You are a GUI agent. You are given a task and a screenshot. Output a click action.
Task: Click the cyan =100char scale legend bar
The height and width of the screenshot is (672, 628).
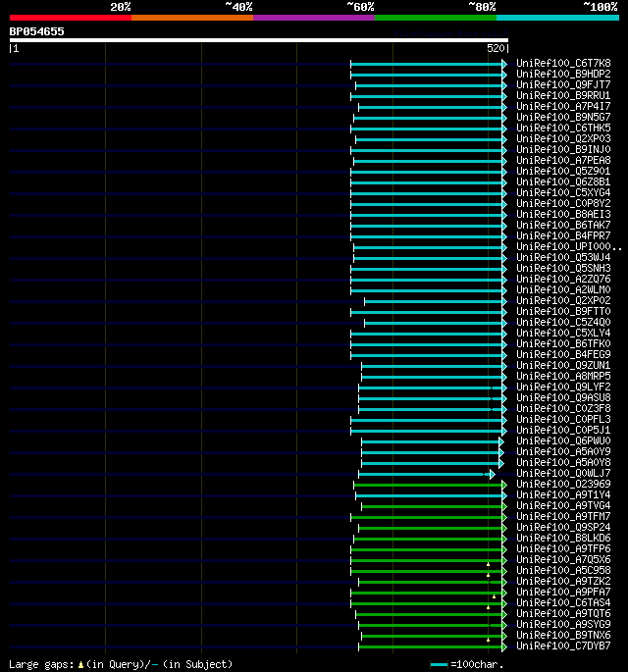pyautogui.click(x=439, y=665)
